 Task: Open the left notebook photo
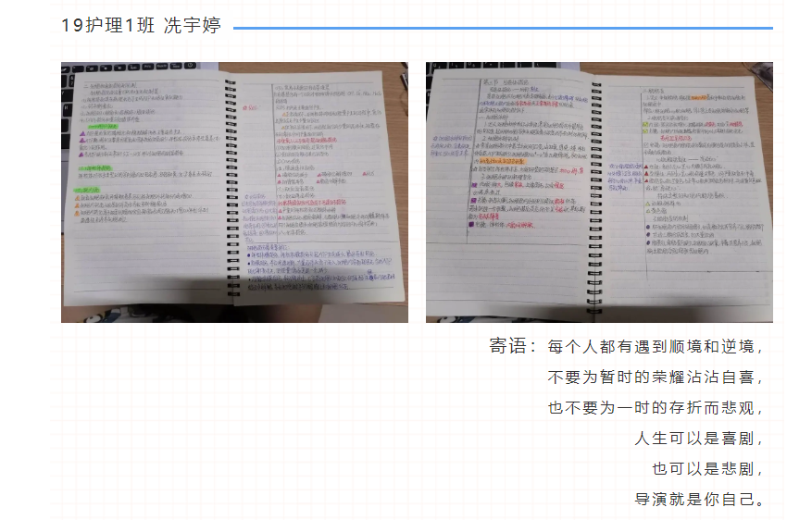[234, 192]
